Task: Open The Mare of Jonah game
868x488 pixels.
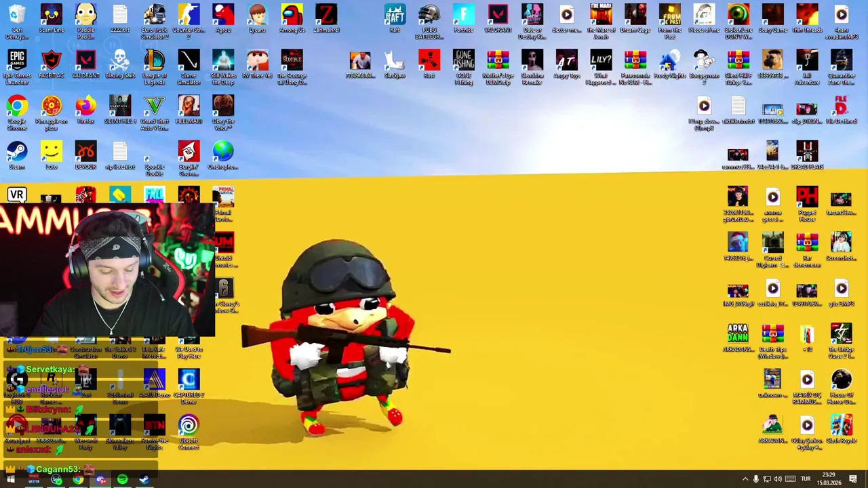Action: click(x=601, y=21)
